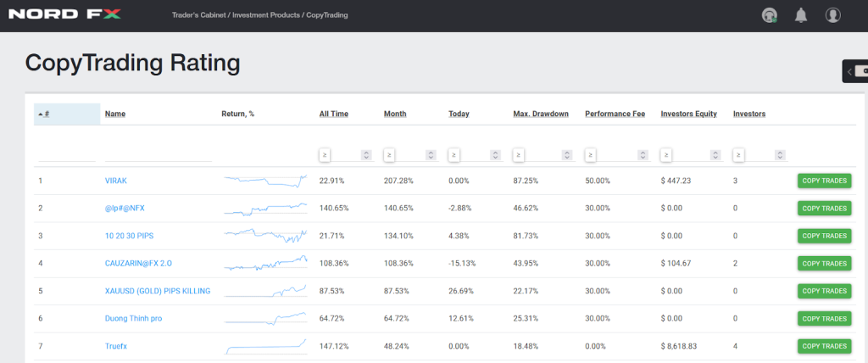Toggle the ≥ operator for Max. Drawdown filter
868x363 pixels.
[x=519, y=155]
